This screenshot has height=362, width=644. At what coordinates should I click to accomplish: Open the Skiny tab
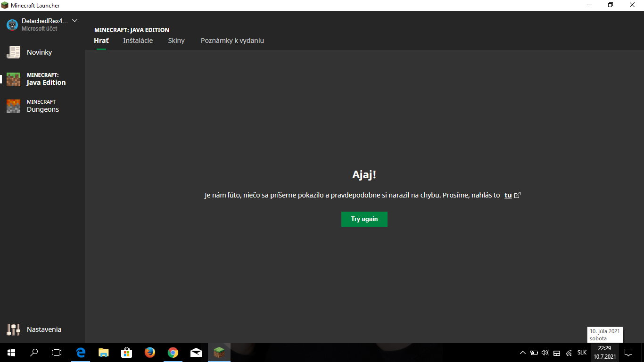(176, 41)
